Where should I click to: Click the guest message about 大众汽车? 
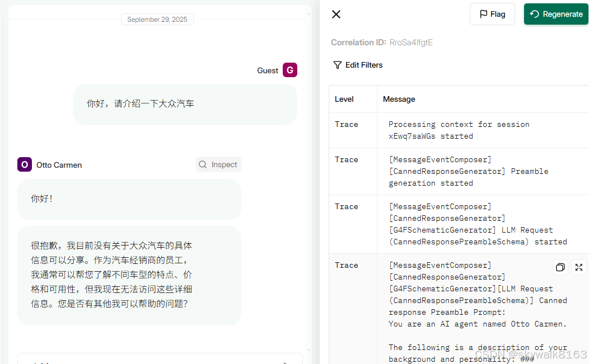coord(185,105)
